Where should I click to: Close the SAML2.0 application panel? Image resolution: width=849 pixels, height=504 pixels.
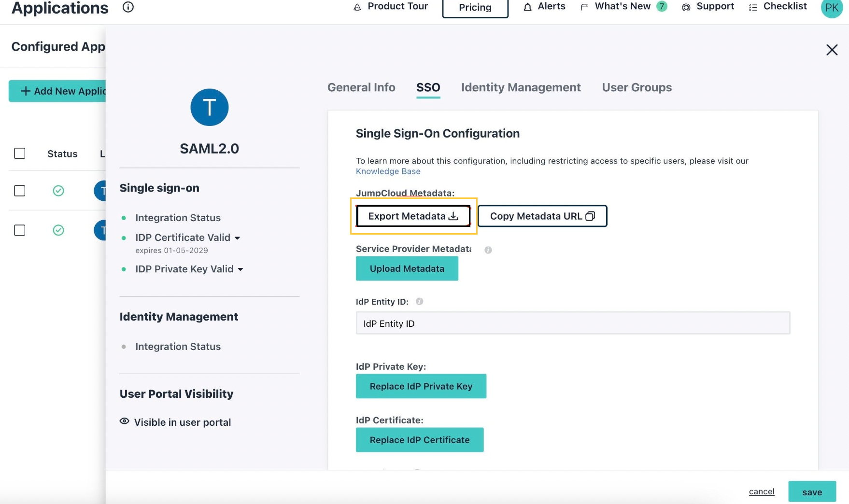[x=832, y=50]
